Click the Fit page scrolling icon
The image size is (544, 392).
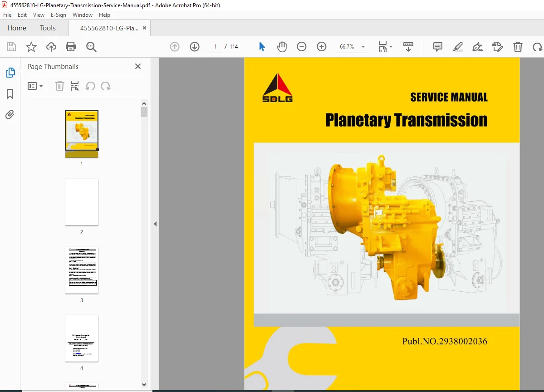[382, 46]
